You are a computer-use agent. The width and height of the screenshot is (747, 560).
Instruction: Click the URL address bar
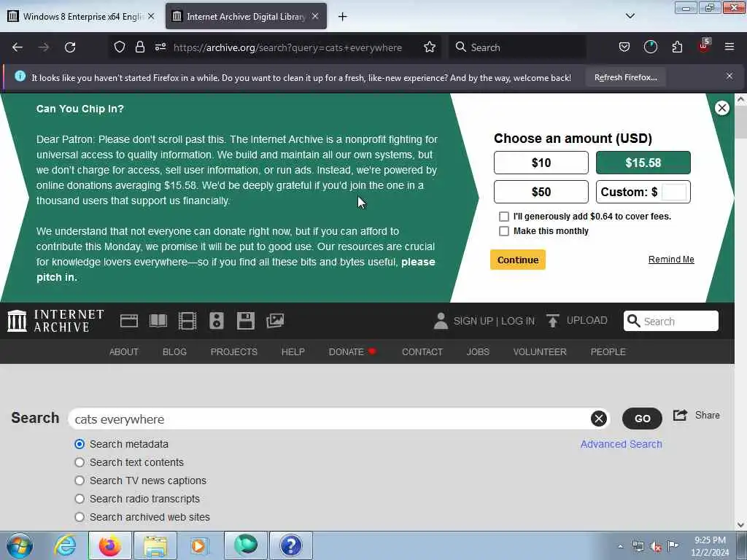(x=287, y=47)
